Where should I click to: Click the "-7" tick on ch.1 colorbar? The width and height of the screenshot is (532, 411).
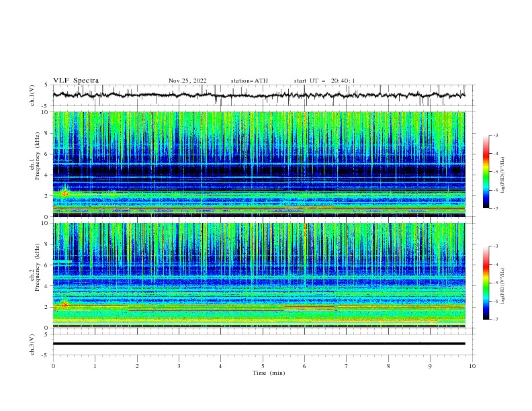click(x=495, y=208)
